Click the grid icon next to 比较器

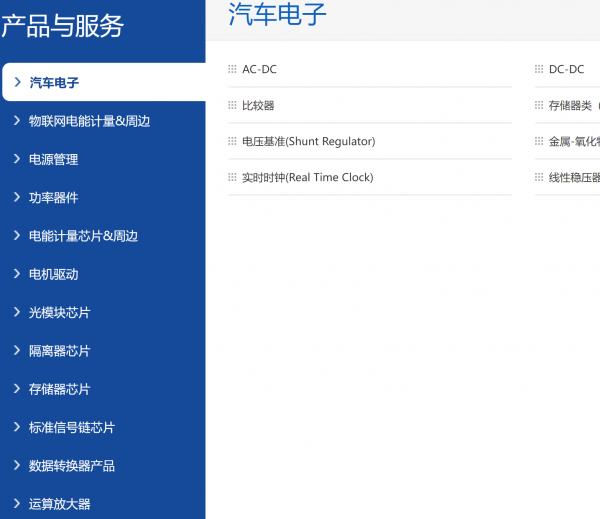[x=232, y=106]
